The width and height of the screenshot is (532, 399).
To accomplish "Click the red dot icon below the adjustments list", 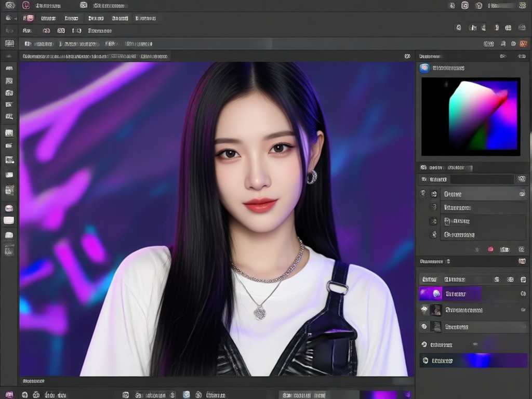I will [490, 249].
